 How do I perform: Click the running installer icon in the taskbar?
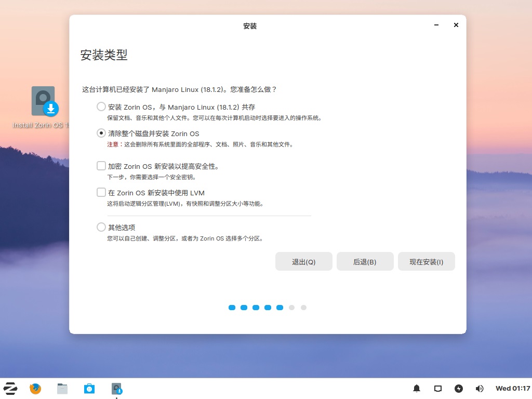[x=116, y=388]
